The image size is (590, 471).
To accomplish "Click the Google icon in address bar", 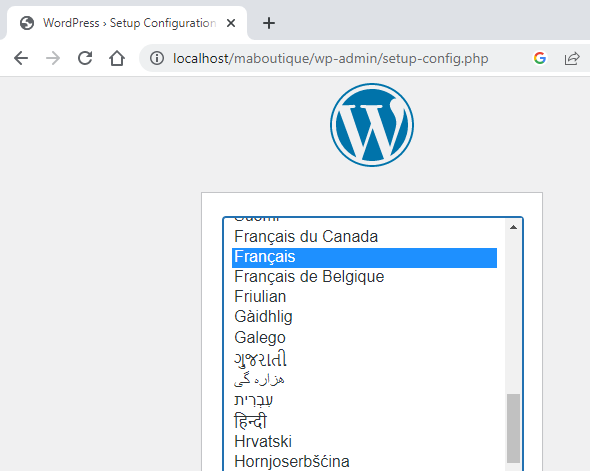I will point(540,58).
